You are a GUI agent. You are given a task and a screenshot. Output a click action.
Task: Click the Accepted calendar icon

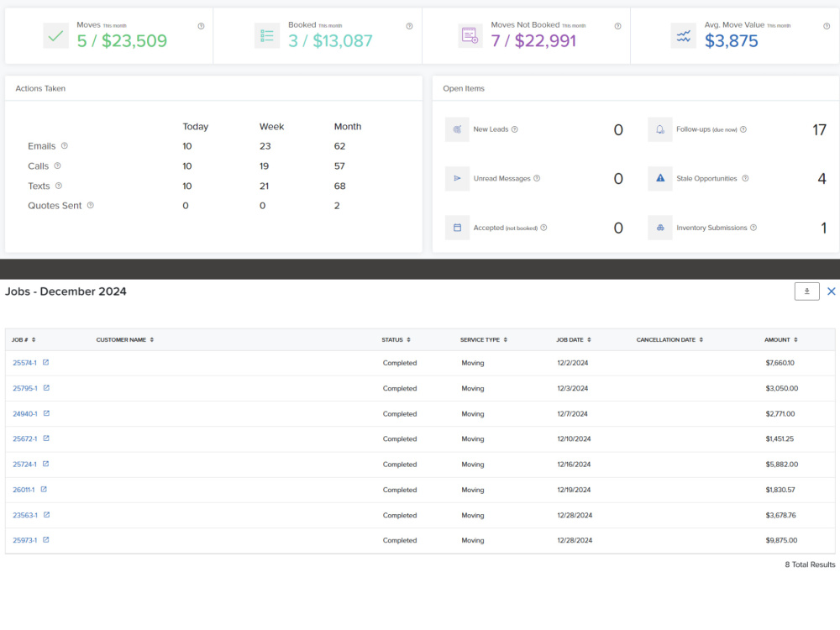(x=457, y=228)
